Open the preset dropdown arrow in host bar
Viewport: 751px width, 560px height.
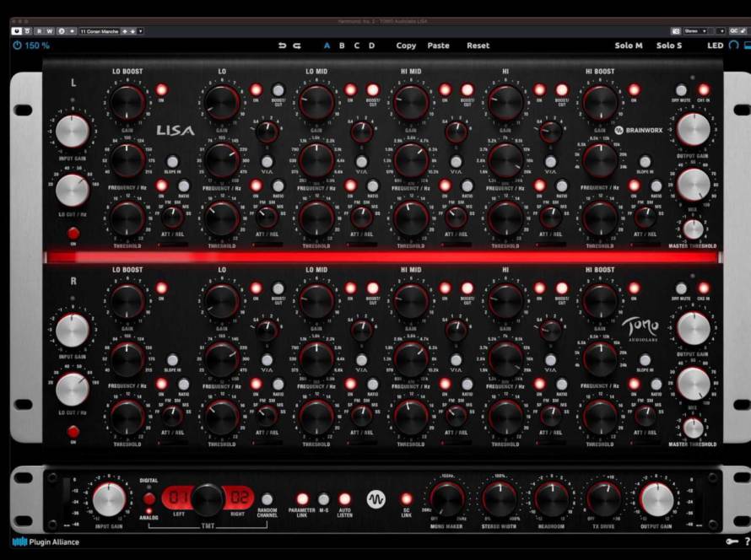click(140, 31)
